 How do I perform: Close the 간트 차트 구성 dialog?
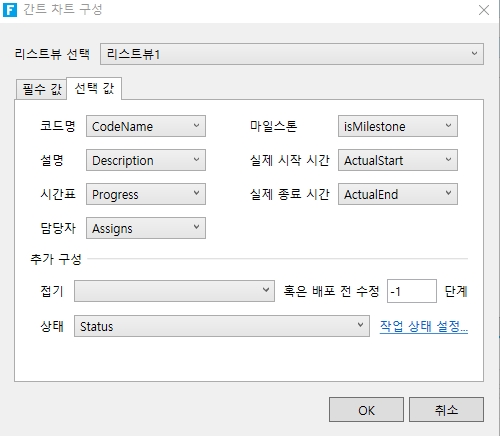(x=484, y=10)
